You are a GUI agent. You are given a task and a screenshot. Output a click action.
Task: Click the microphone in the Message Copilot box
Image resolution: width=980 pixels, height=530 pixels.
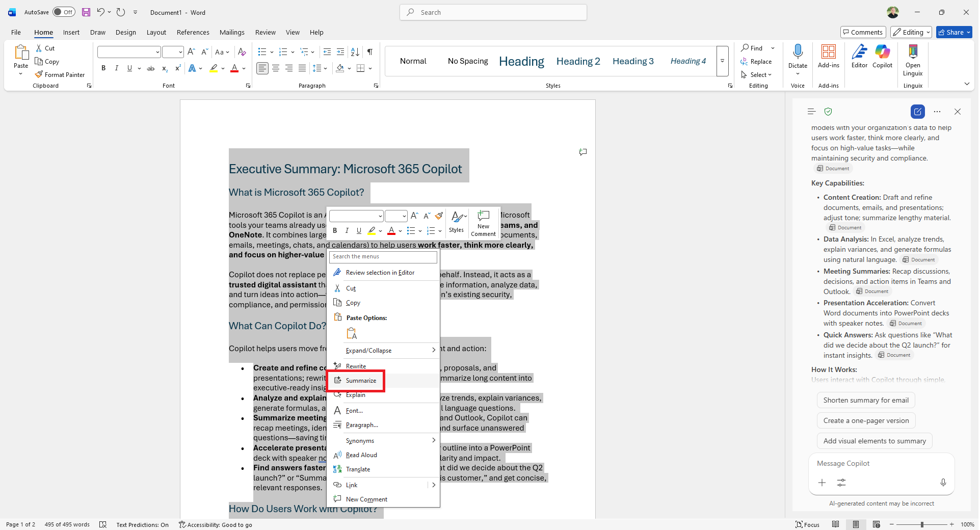[944, 482]
